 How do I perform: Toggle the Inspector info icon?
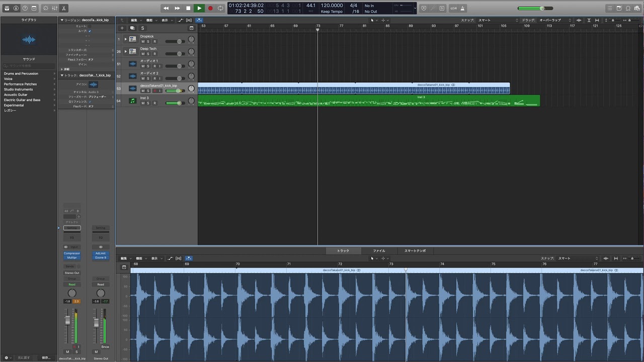(16, 8)
